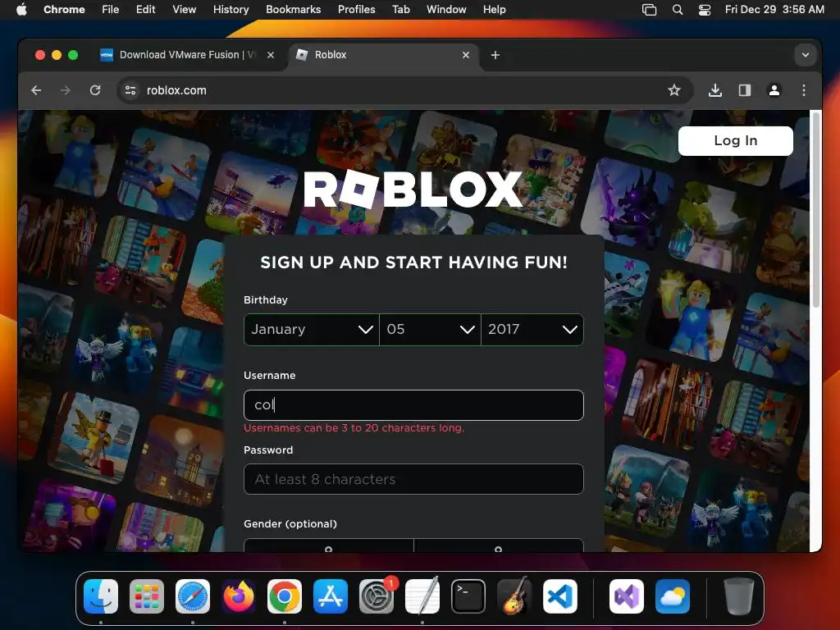Open Terminal from the dock
Image resolution: width=840 pixels, height=630 pixels.
coord(468,596)
